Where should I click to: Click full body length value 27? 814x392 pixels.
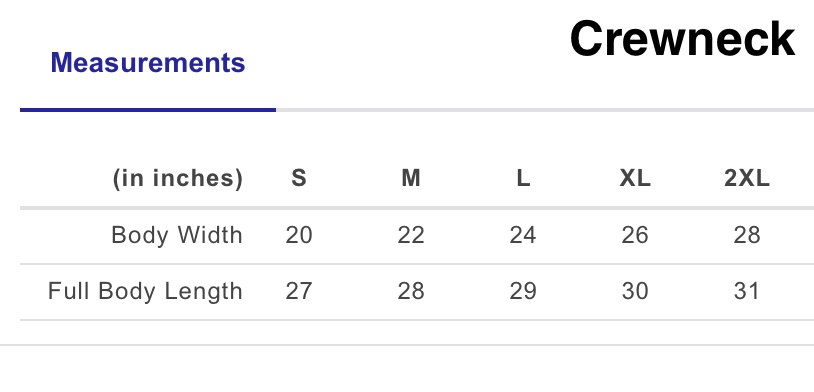[x=299, y=291]
